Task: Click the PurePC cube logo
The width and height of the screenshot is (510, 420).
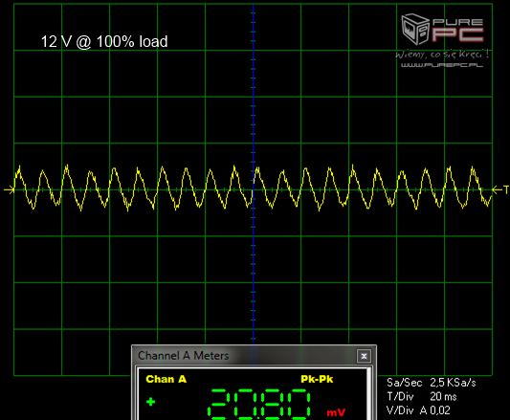Action: tap(415, 29)
